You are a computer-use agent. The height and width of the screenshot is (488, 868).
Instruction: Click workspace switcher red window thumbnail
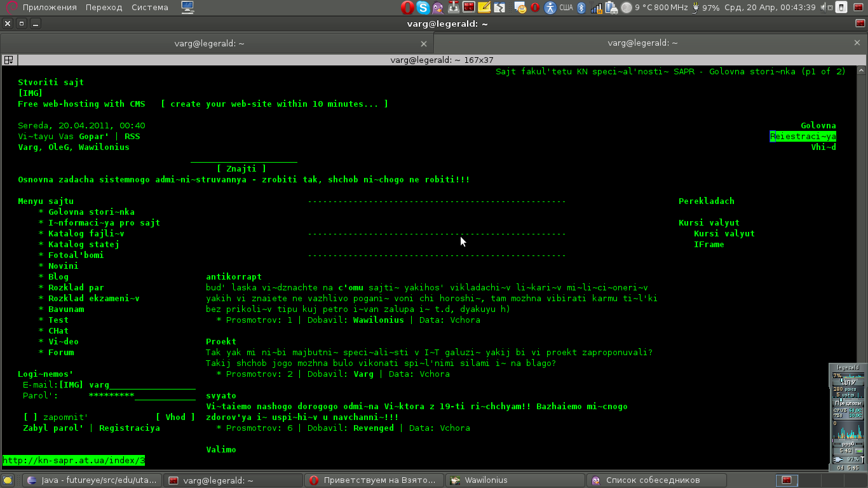pyautogui.click(x=787, y=480)
